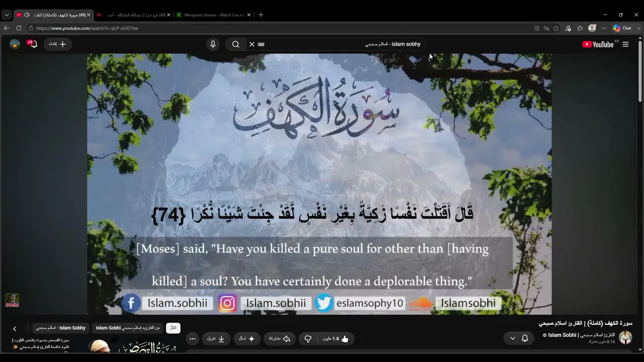Switch to the second YouTube tab
Image resolution: width=644 pixels, height=362 pixels.
pyautogui.click(x=133, y=15)
